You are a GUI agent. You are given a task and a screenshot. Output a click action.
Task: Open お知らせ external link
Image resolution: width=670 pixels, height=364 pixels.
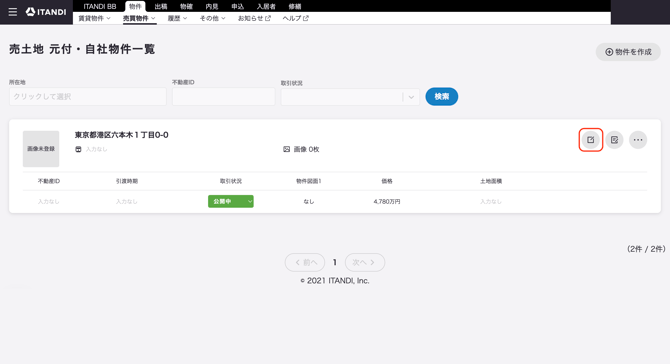pos(254,18)
